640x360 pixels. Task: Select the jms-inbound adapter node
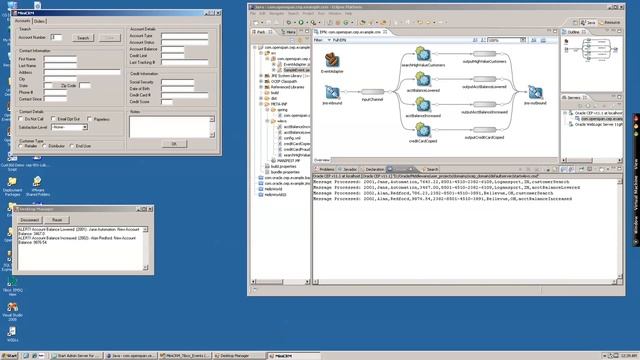pyautogui.click(x=332, y=92)
